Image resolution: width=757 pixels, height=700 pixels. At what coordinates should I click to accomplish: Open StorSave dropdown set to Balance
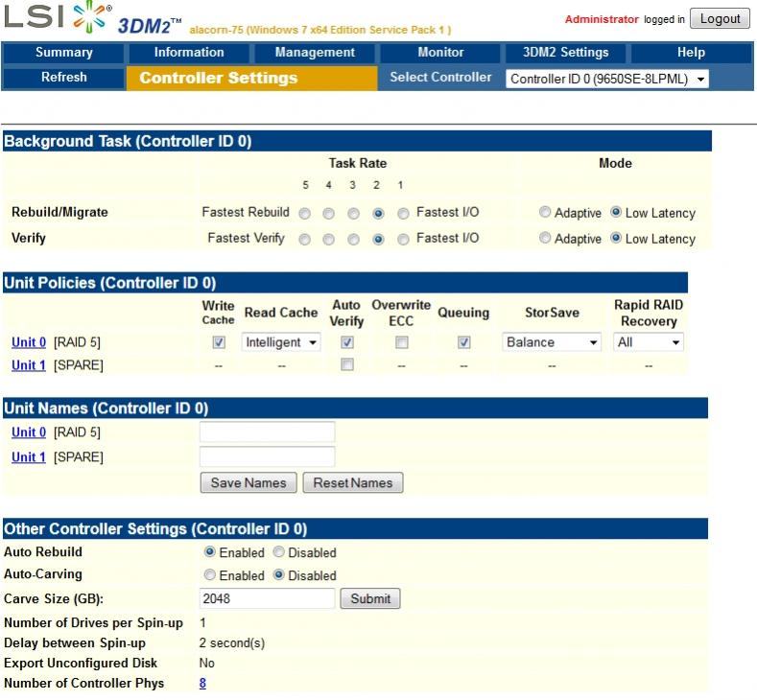coord(552,342)
